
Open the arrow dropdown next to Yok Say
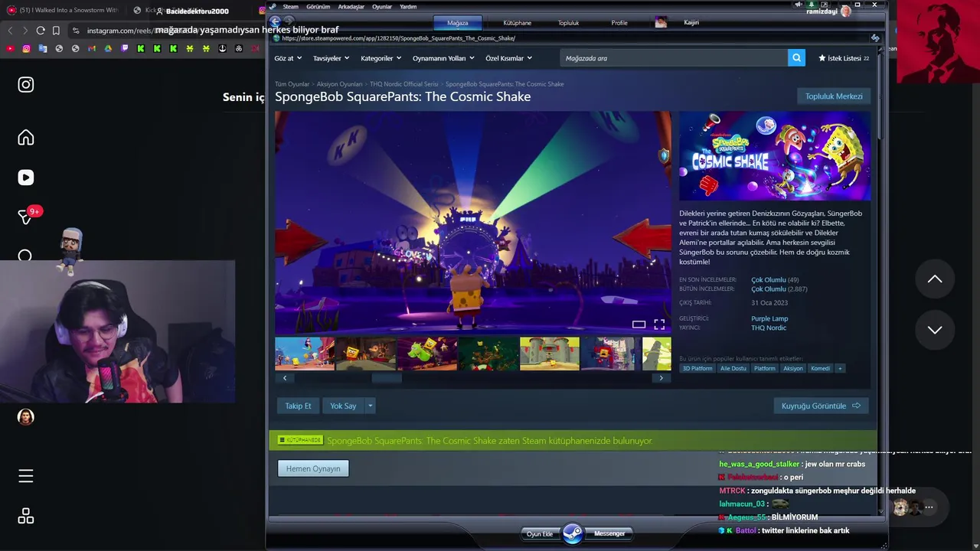click(370, 406)
